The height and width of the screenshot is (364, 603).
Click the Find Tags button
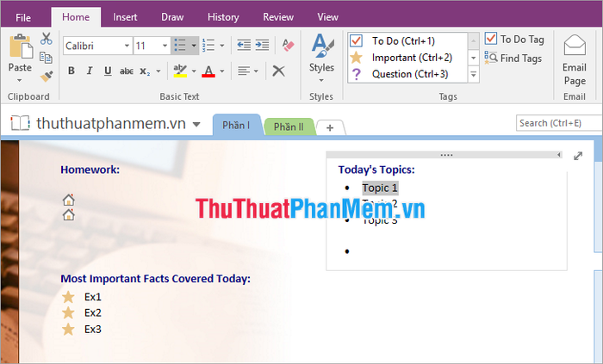click(513, 59)
